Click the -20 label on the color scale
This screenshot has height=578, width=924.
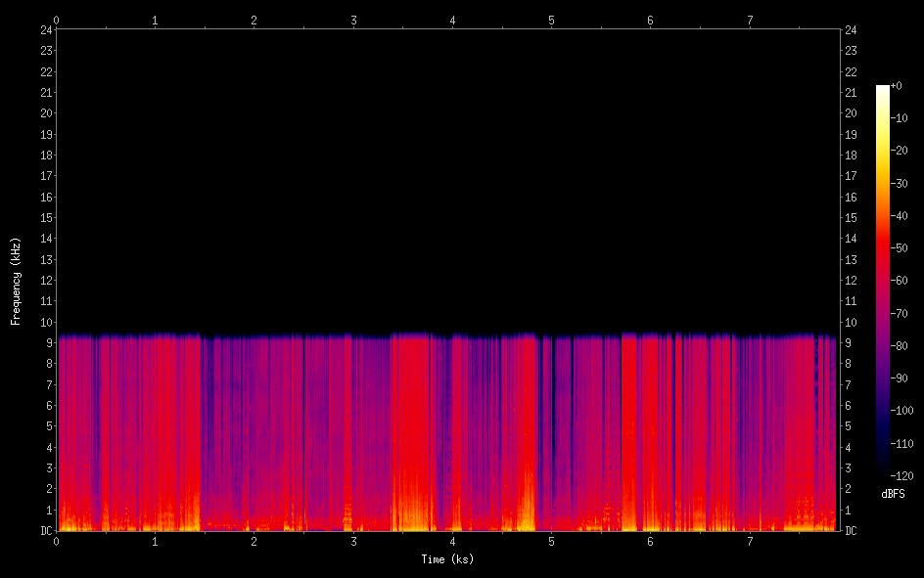tap(901, 152)
